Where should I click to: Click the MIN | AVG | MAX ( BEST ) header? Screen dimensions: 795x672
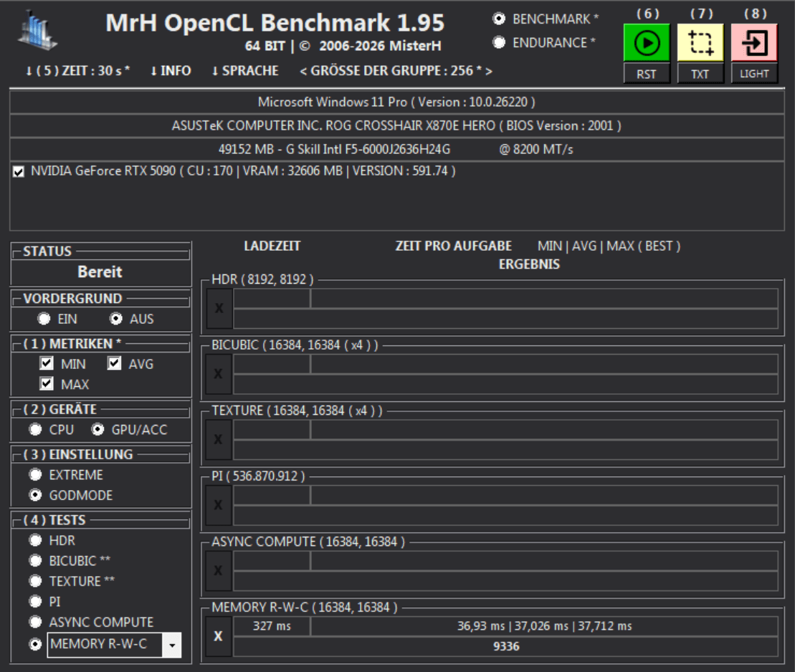(609, 246)
